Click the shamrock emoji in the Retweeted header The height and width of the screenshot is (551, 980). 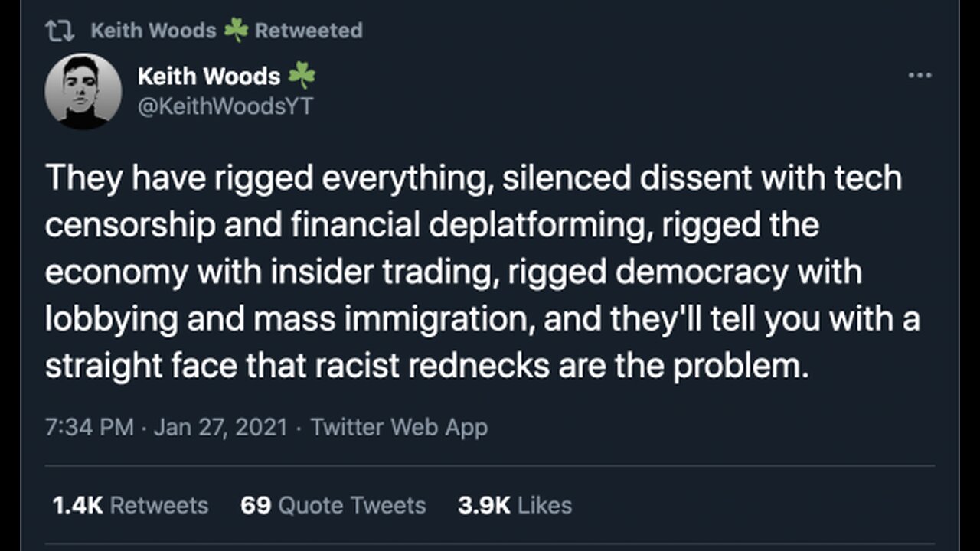(235, 31)
